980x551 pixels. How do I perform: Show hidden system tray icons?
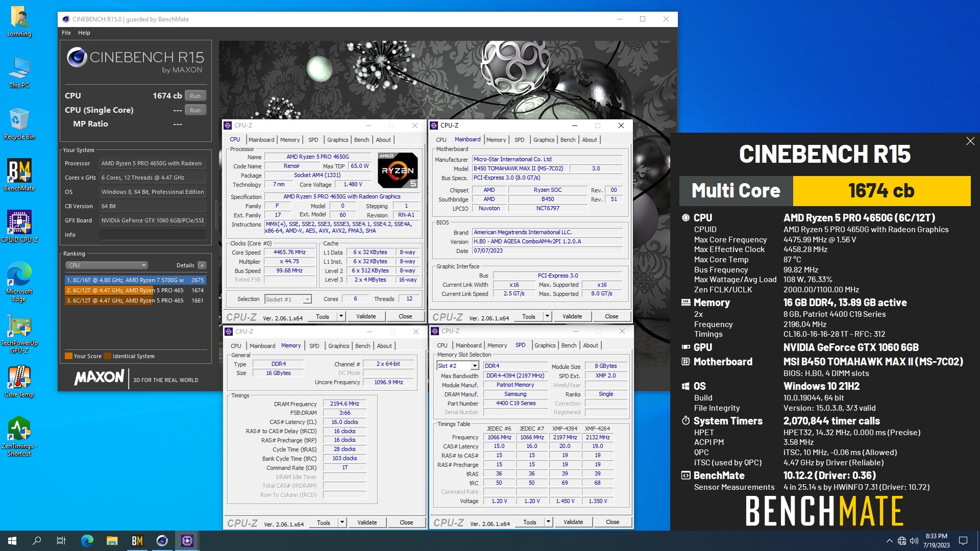tap(890, 541)
